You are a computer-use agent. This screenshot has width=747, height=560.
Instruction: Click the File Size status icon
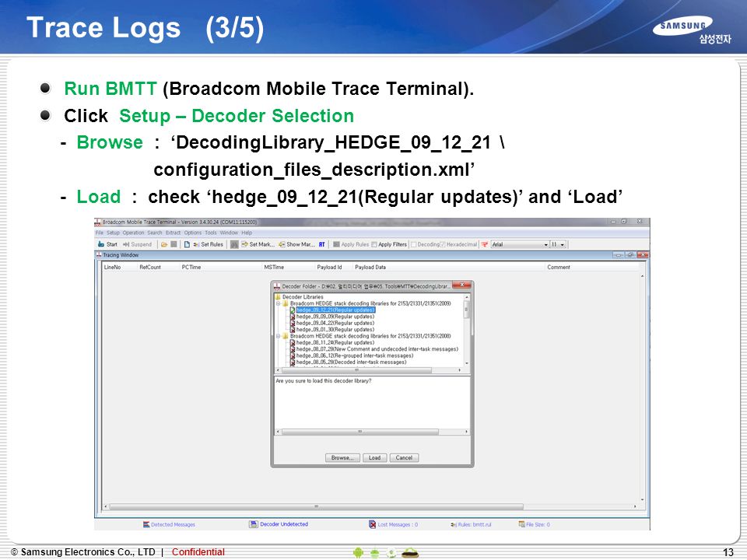coord(521,524)
